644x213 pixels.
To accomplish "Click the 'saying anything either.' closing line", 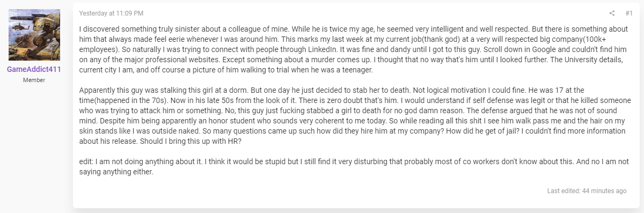I will click(116, 172).
